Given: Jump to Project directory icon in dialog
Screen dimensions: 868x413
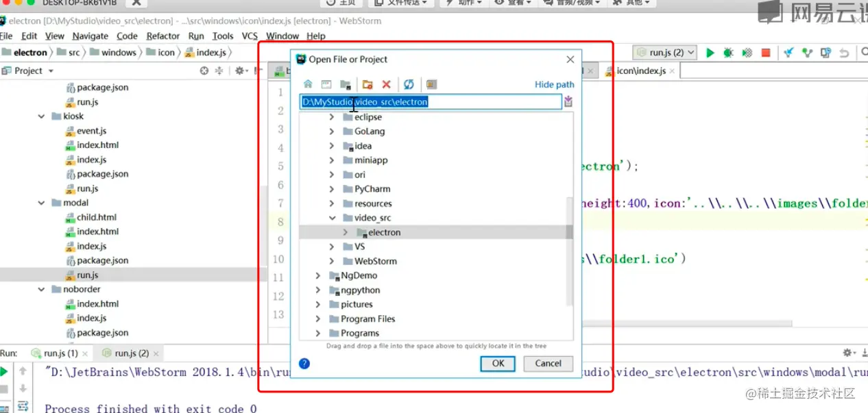Looking at the screenshot, I should [x=346, y=84].
